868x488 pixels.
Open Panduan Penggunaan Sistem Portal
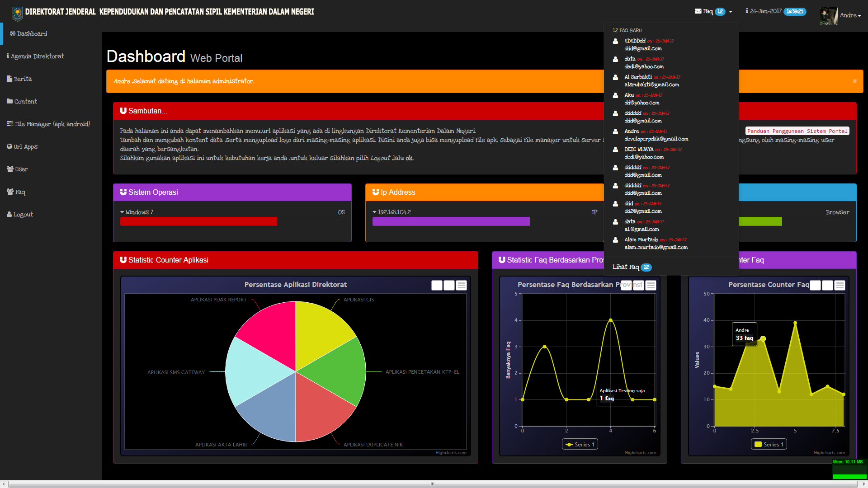point(797,131)
